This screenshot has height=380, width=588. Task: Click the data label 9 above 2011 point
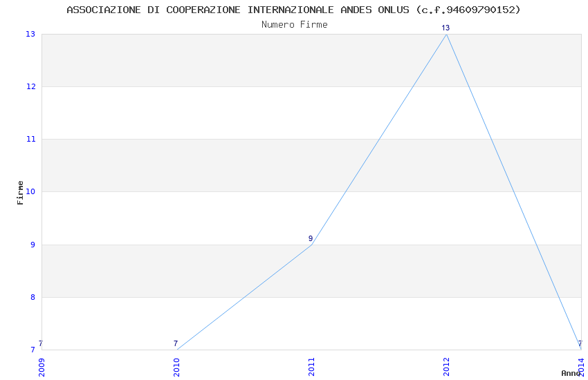pos(311,238)
